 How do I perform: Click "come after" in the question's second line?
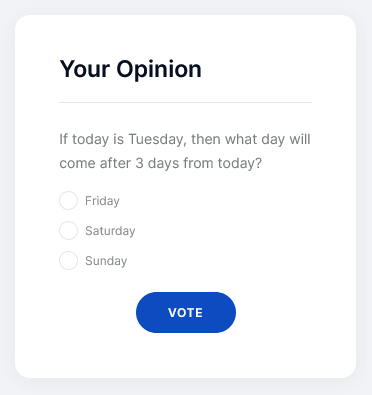95,163
